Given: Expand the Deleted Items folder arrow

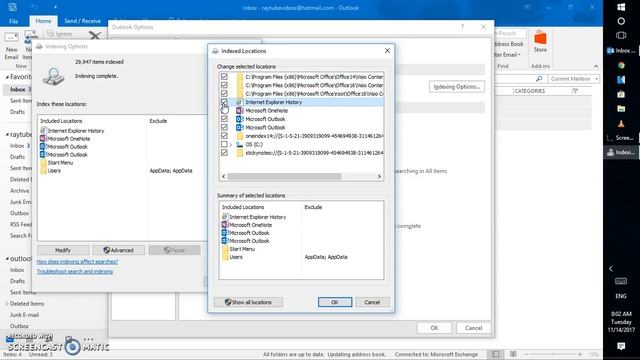Looking at the screenshot, I should pos(7,304).
